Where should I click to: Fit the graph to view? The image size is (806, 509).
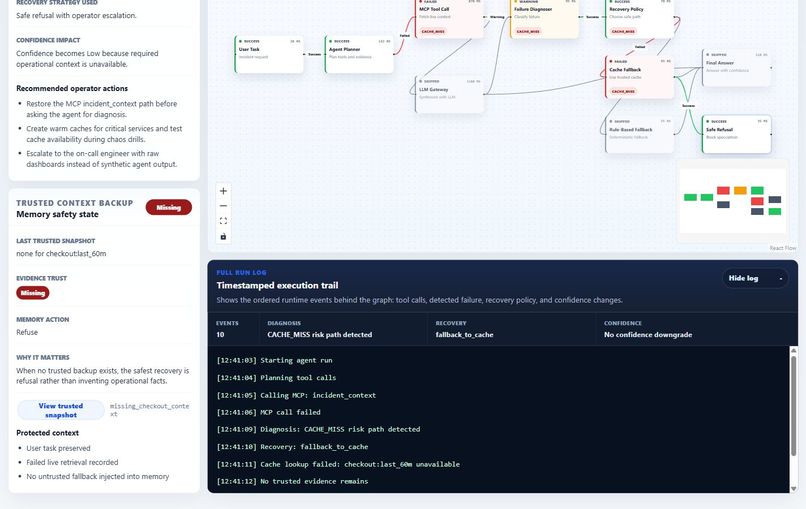click(x=223, y=221)
